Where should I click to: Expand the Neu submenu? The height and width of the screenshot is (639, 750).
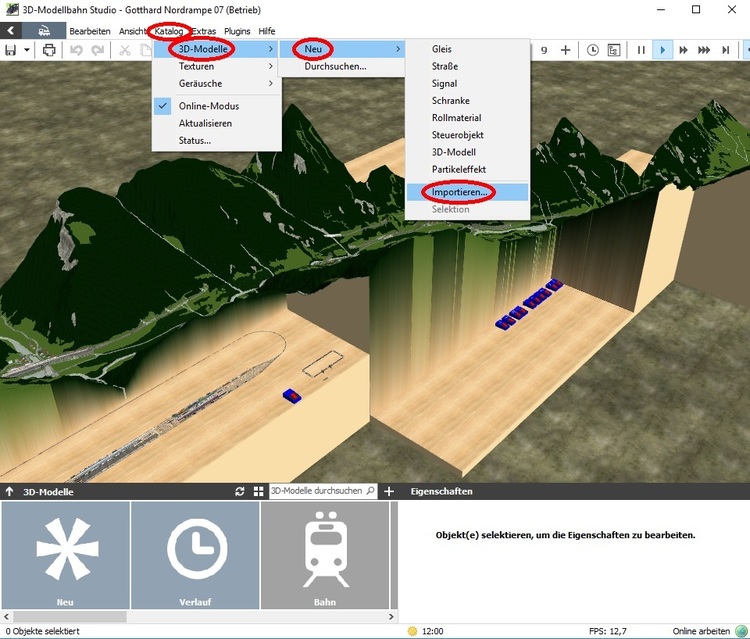click(342, 49)
